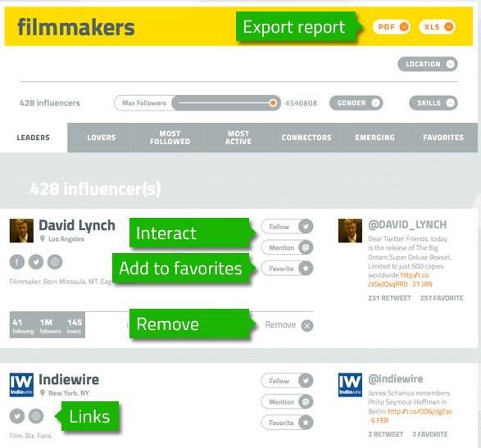Open David Lynch's name link

click(x=77, y=225)
